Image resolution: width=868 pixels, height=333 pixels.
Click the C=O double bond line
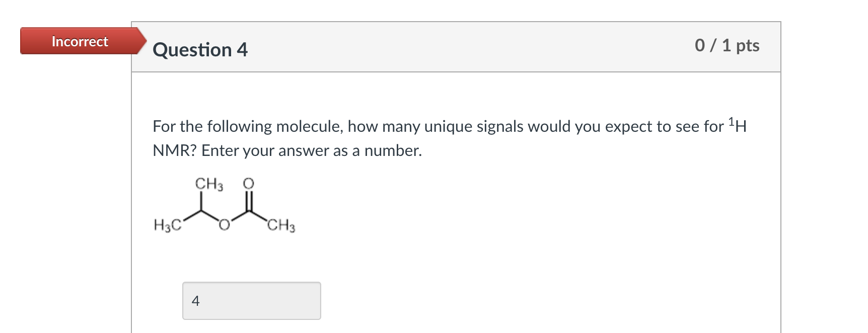point(249,201)
